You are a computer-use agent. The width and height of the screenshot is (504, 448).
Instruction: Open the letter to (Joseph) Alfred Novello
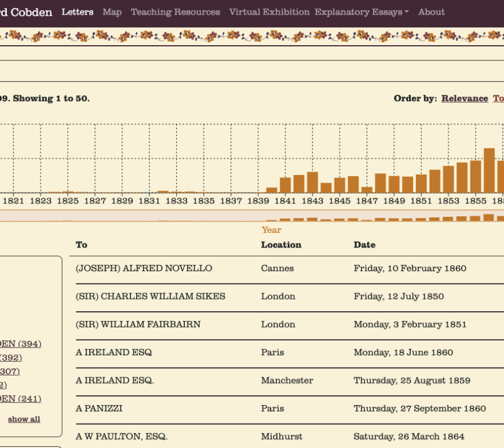pos(144,268)
